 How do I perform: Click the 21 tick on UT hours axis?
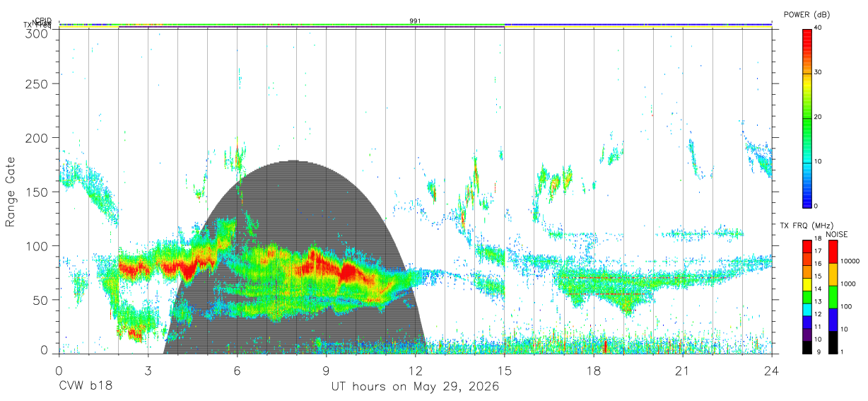click(x=683, y=370)
